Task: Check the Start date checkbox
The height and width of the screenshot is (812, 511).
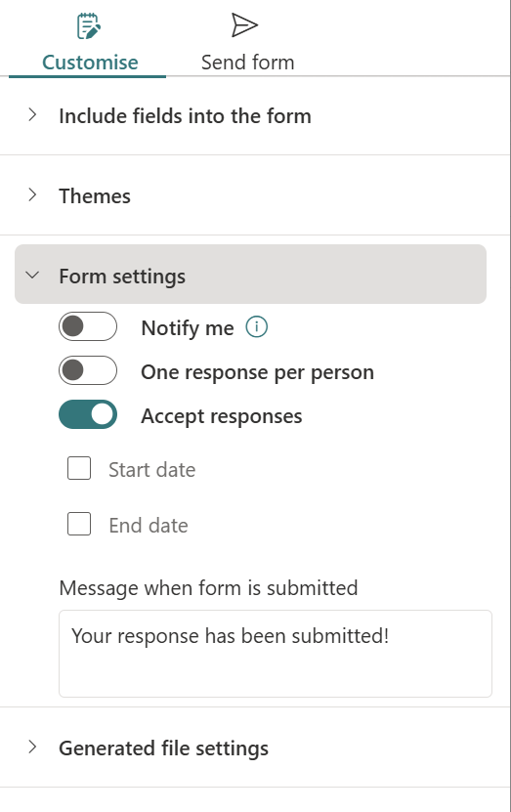Action: pyautogui.click(x=79, y=468)
